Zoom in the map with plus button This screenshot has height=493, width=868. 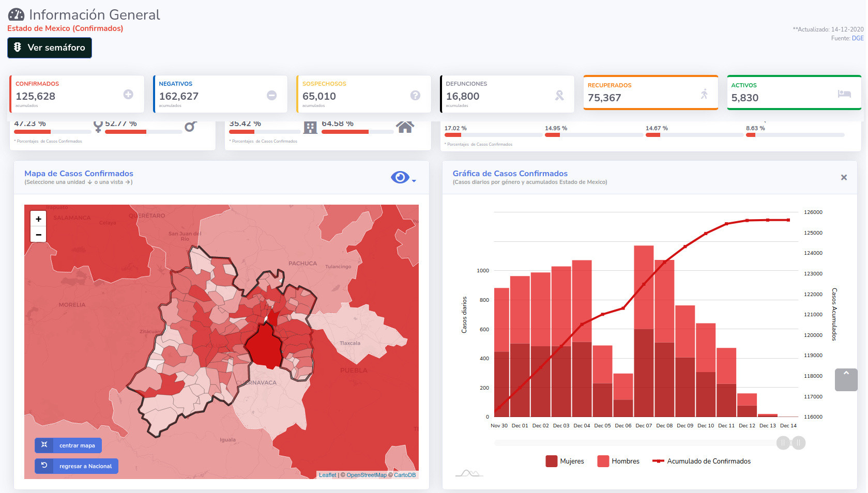tap(38, 219)
